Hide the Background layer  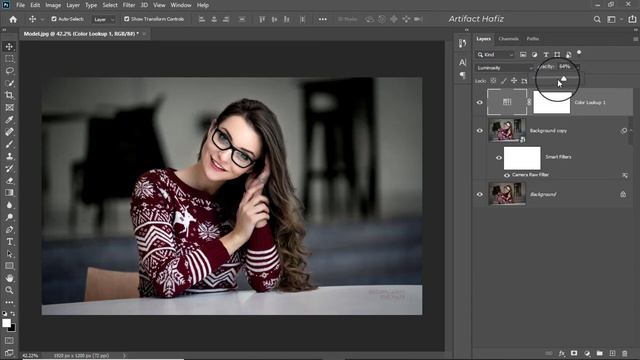coord(480,195)
